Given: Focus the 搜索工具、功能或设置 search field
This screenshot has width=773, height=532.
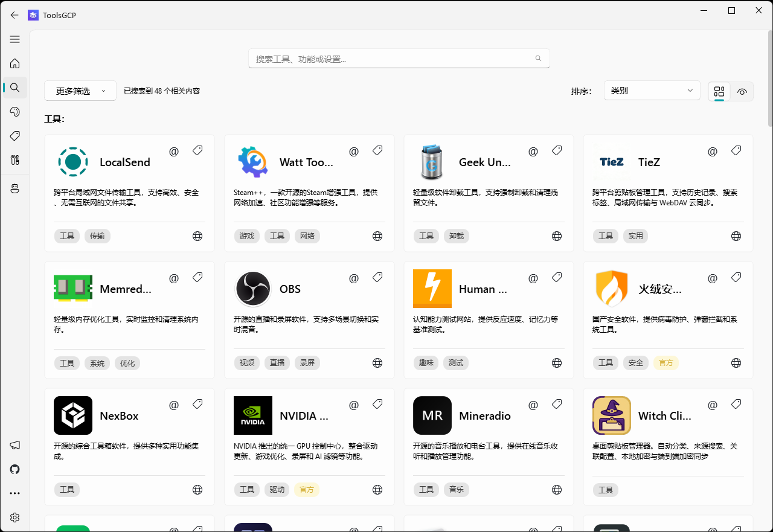Looking at the screenshot, I should click(399, 59).
